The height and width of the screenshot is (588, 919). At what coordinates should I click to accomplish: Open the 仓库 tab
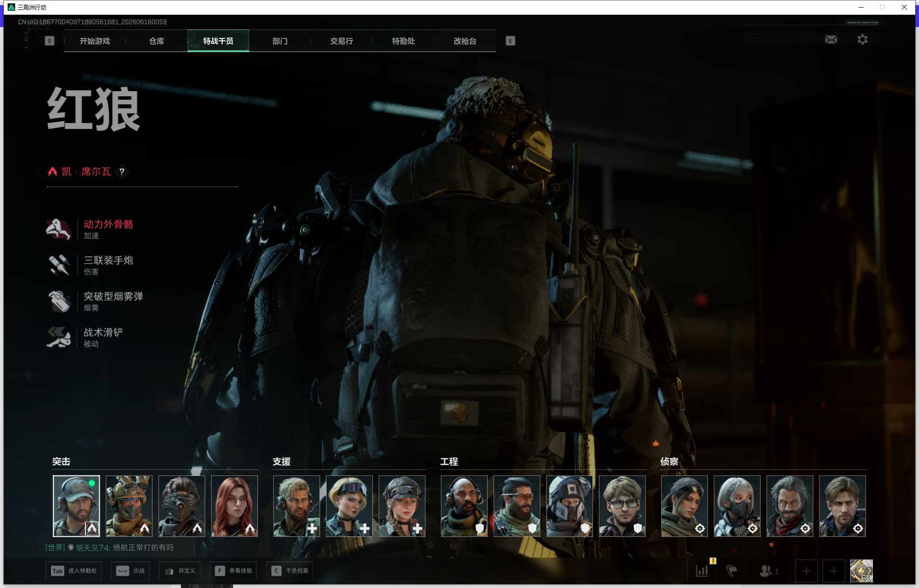[157, 41]
